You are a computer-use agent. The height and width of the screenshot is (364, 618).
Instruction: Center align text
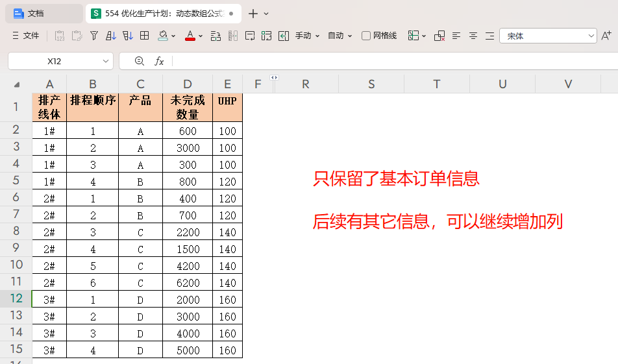pos(473,36)
